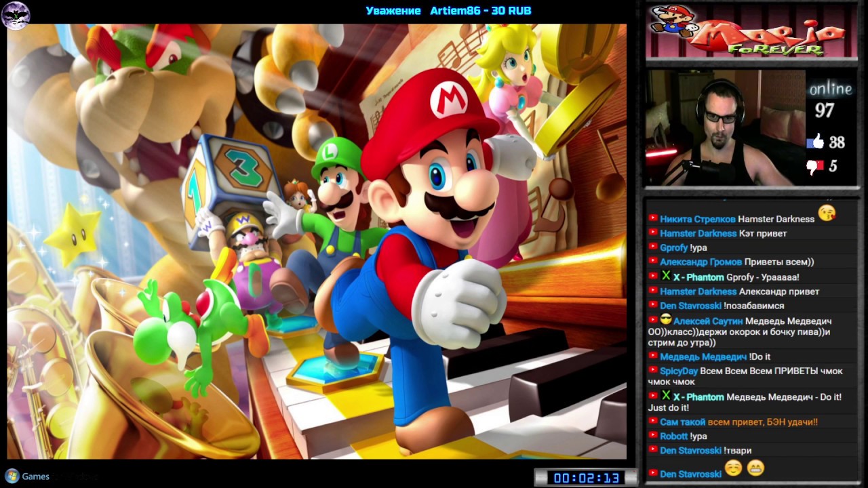Click the Games label at the bottom left
The image size is (868, 488).
[x=36, y=476]
